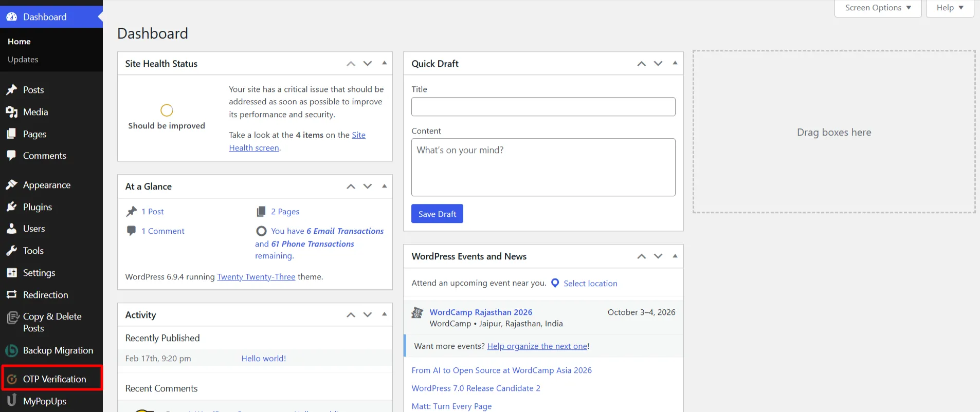Click the Backup Migration icon
This screenshot has height=412, width=980.
[12, 350]
